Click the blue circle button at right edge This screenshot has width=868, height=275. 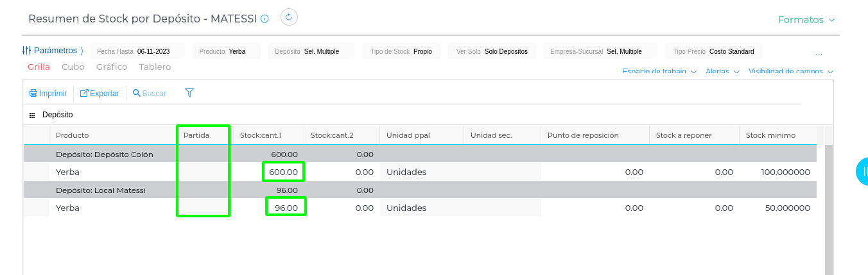863,172
